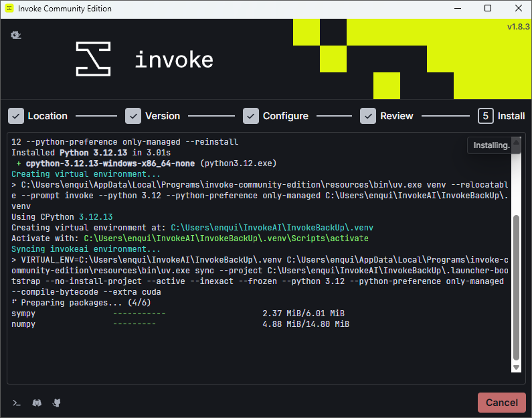
Task: Click the '4.88 MiB/14.80 MiB' numpy size
Action: 306,324
